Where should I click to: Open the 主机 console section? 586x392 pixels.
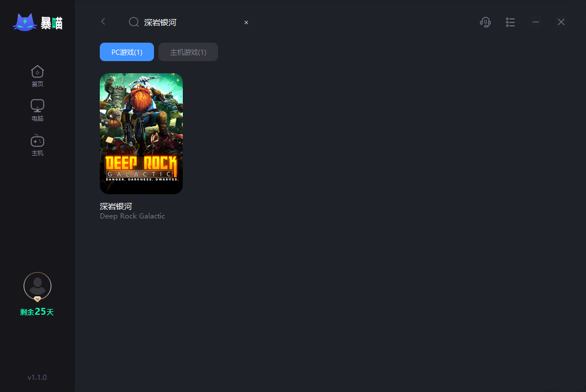[37, 145]
